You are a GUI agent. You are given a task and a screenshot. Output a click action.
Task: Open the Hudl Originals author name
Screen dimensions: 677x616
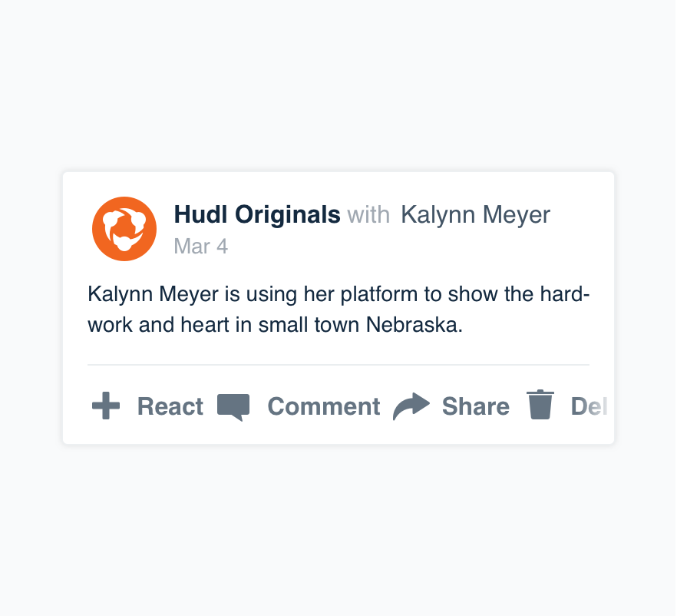[x=257, y=214]
